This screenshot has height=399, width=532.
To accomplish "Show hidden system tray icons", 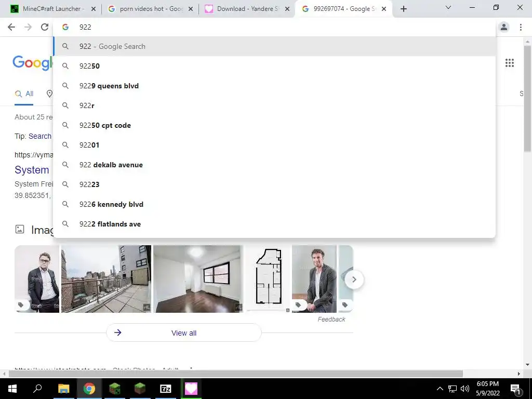I will point(440,389).
